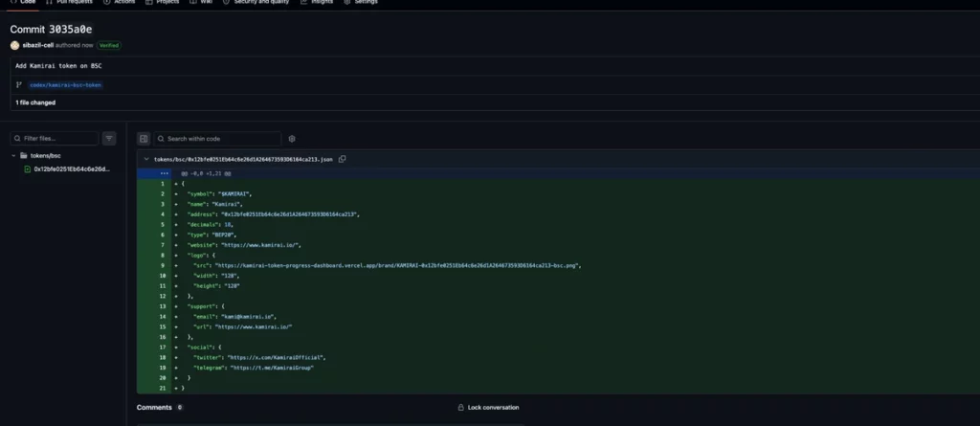Click the t.me/KamiraiGroup telegram URL
This screenshot has width=980, height=426.
(x=271, y=368)
